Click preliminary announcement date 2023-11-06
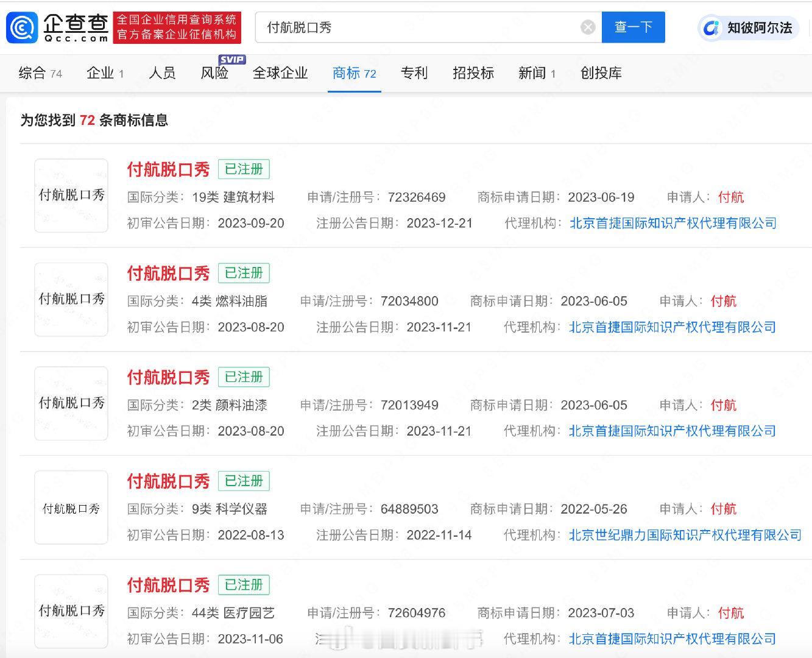This screenshot has height=658, width=812. tap(250, 639)
